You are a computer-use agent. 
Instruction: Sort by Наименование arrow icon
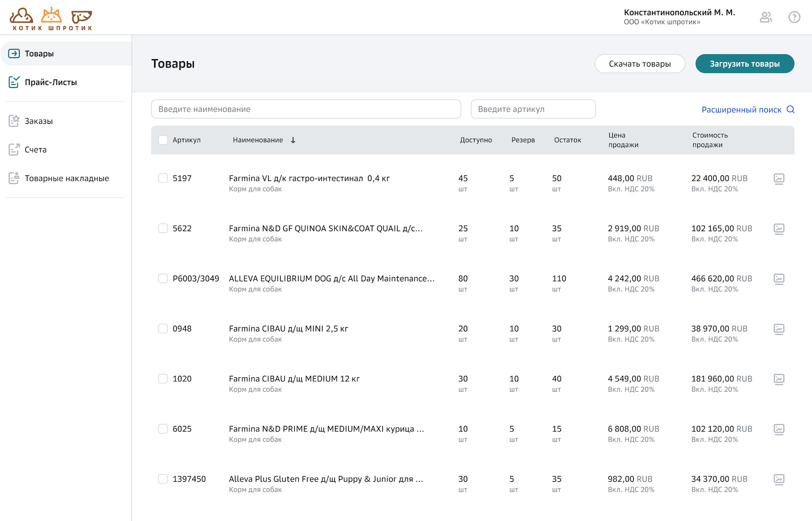tap(293, 140)
